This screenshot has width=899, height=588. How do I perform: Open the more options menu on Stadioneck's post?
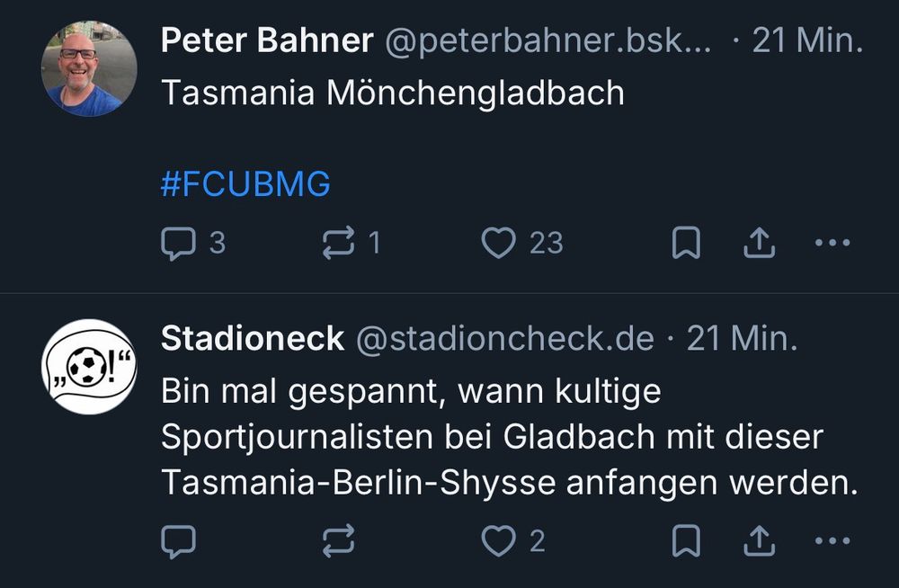coord(836,539)
